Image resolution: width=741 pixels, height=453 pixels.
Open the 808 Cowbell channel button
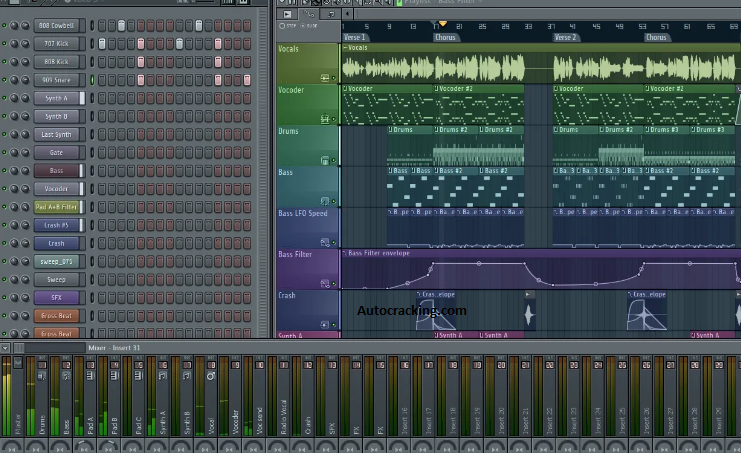[x=56, y=26]
